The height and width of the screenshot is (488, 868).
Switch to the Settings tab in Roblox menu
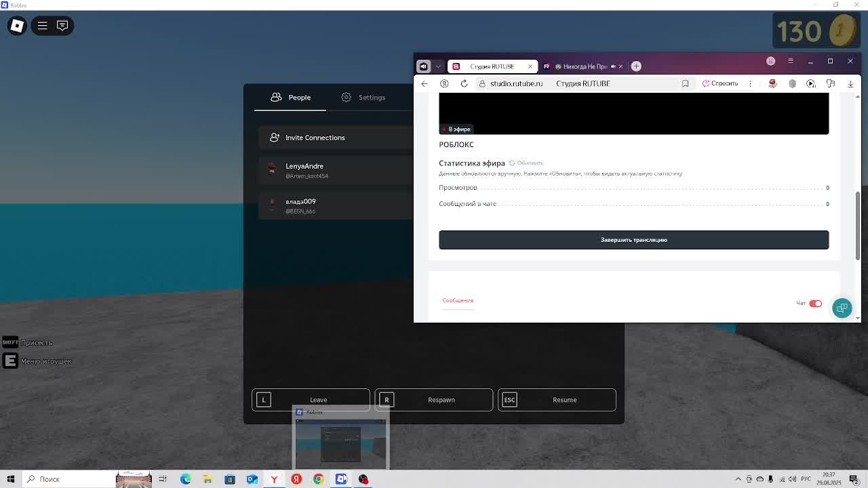pos(363,98)
